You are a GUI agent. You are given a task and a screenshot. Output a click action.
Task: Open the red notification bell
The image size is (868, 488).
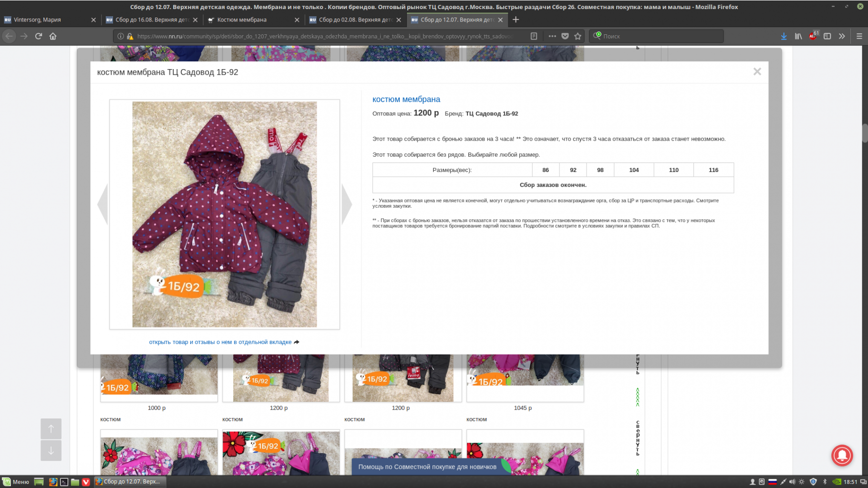pyautogui.click(x=842, y=455)
